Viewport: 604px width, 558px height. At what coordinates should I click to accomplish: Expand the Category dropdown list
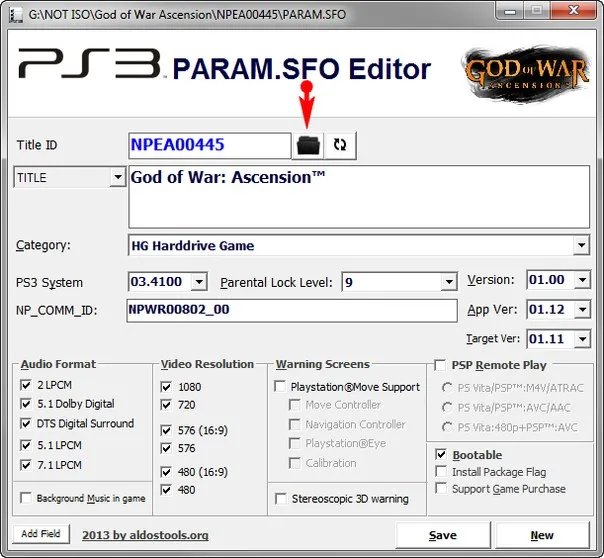[581, 245]
